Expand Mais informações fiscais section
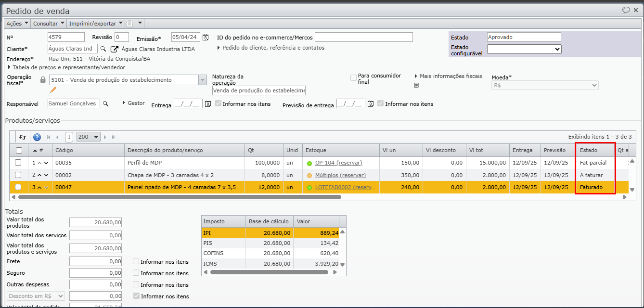The height and width of the screenshot is (308, 644). [x=448, y=76]
